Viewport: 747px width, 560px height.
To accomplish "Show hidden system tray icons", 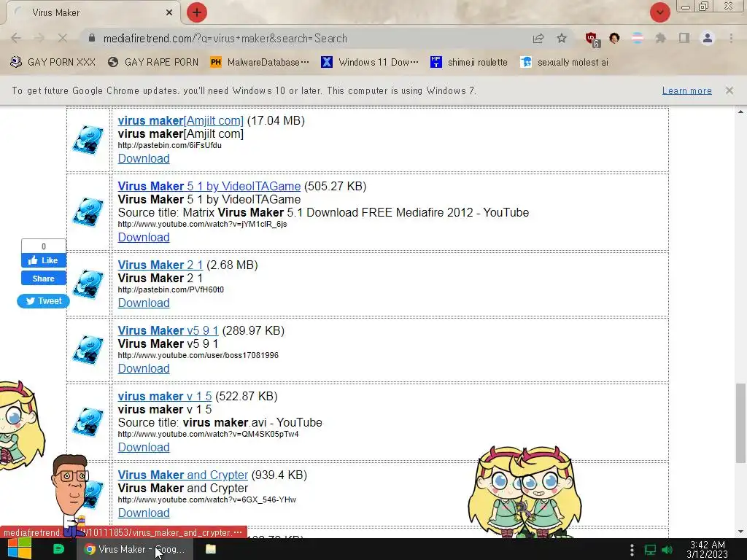I will pyautogui.click(x=632, y=550).
